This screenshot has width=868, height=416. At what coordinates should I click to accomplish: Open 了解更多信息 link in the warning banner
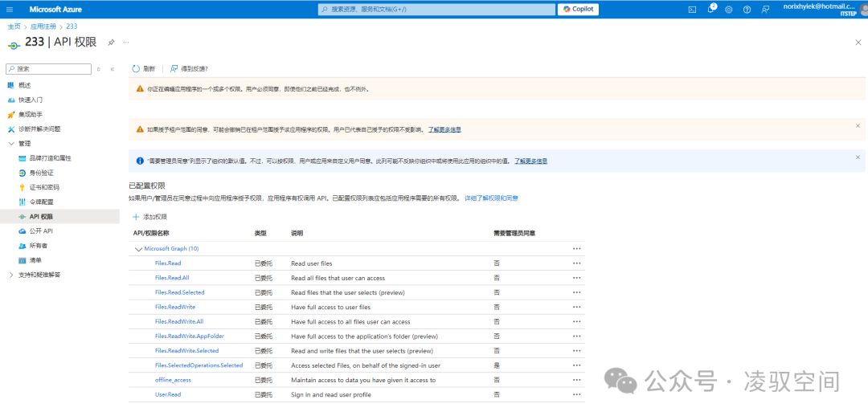pyautogui.click(x=444, y=129)
